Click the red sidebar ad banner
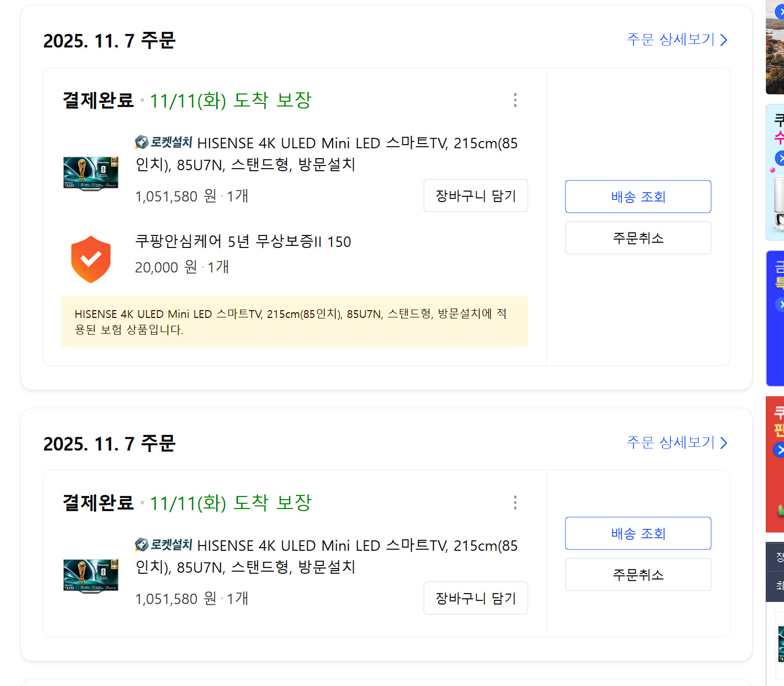 tap(775, 464)
